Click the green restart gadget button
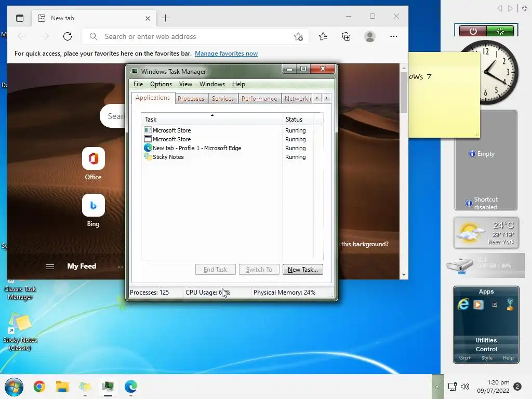This screenshot has width=532, height=399. pyautogui.click(x=500, y=31)
